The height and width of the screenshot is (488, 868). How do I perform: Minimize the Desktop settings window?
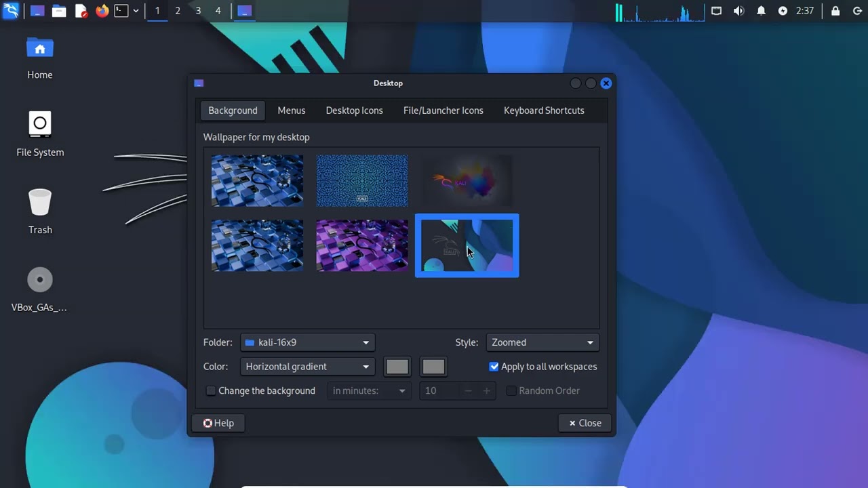point(576,83)
